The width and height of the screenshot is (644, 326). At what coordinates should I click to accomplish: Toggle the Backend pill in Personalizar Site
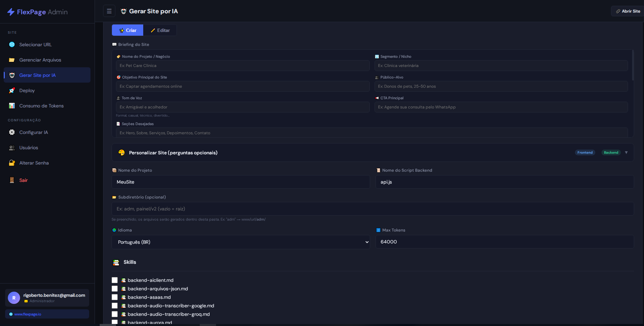click(611, 152)
